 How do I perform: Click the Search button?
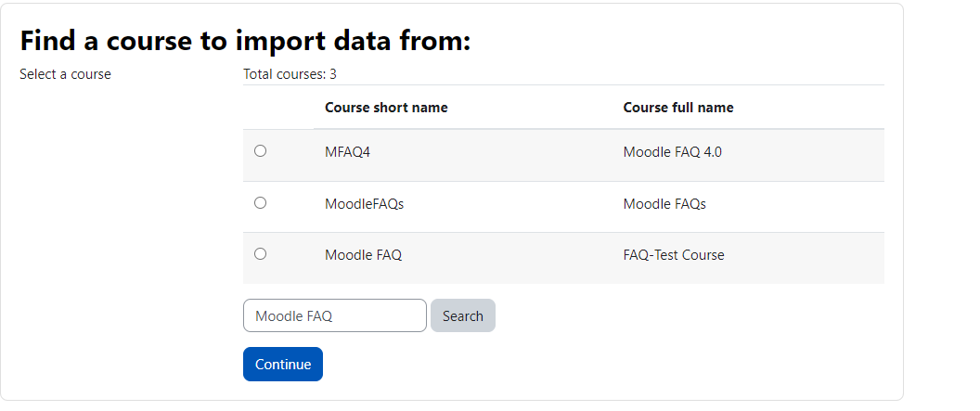463,315
